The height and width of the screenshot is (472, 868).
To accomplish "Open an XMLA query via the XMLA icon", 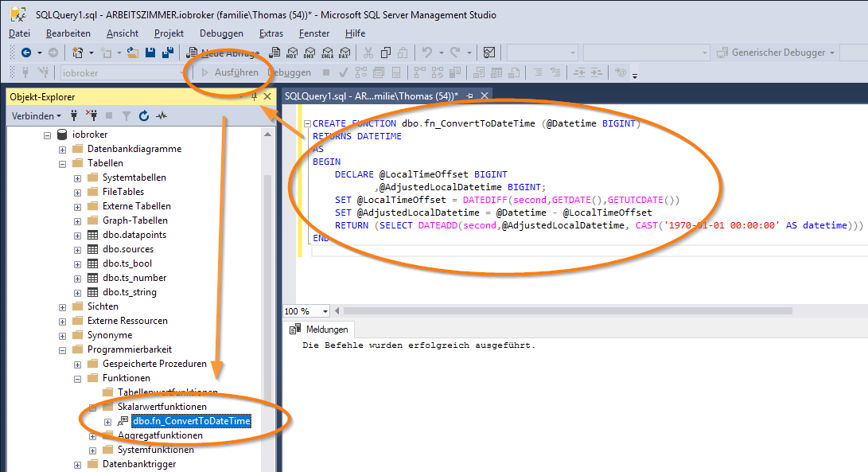I will pyautogui.click(x=327, y=53).
